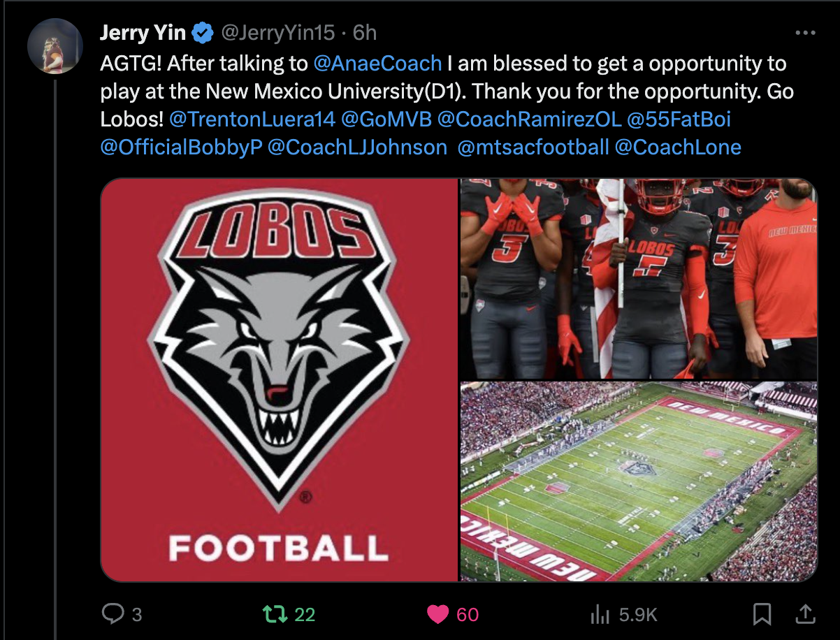Click the blue verified badge

(x=203, y=32)
